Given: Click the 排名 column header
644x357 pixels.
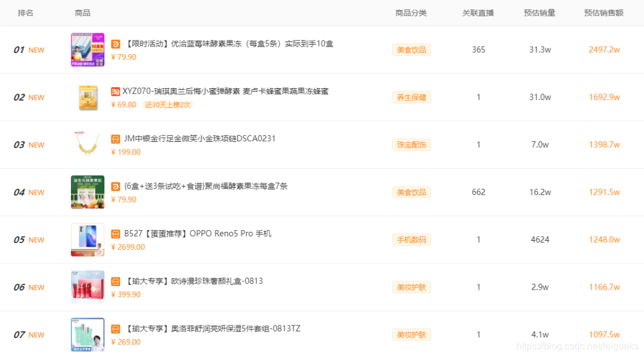Looking at the screenshot, I should click(26, 13).
